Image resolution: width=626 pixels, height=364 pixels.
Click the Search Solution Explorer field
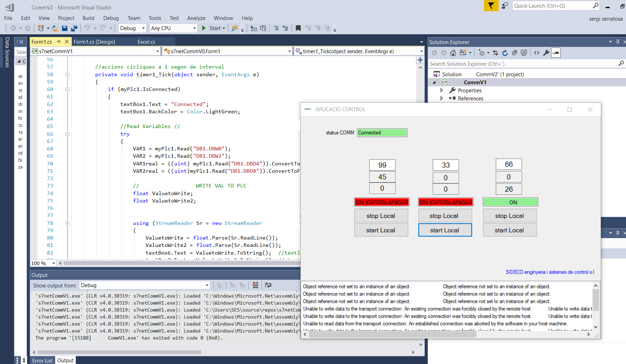[523, 64]
